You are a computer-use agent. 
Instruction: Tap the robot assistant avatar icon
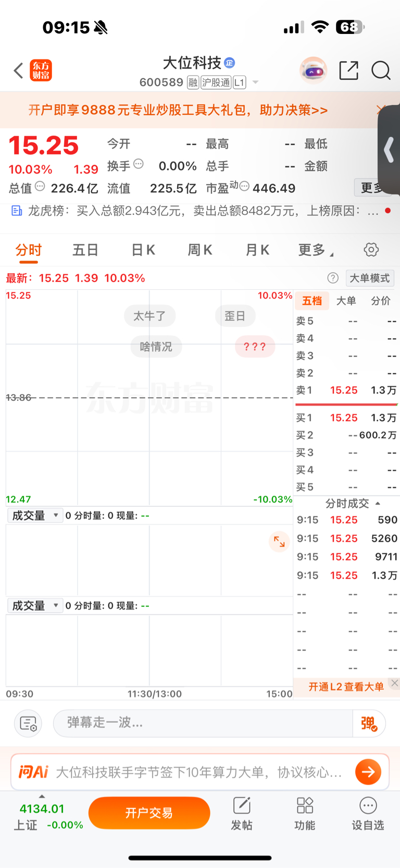tap(313, 70)
